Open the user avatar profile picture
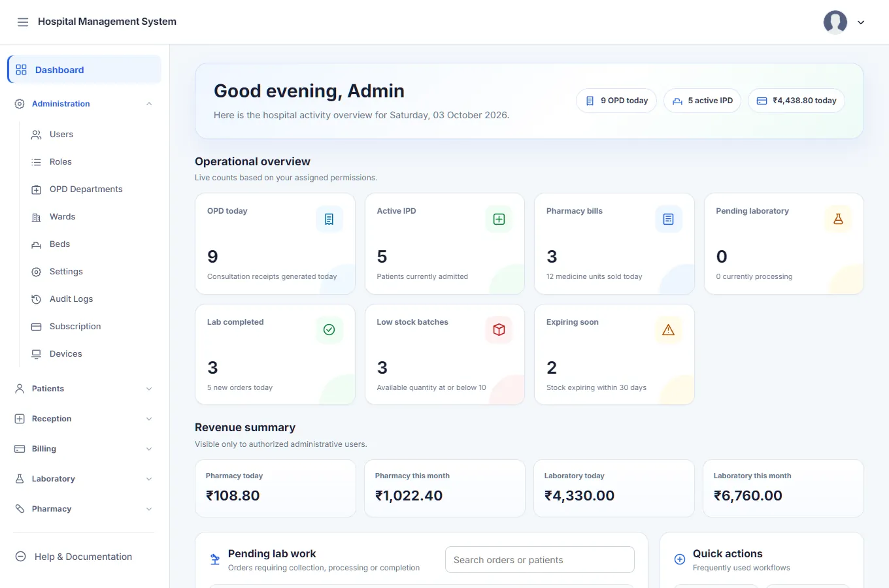The image size is (889, 588). tap(835, 22)
